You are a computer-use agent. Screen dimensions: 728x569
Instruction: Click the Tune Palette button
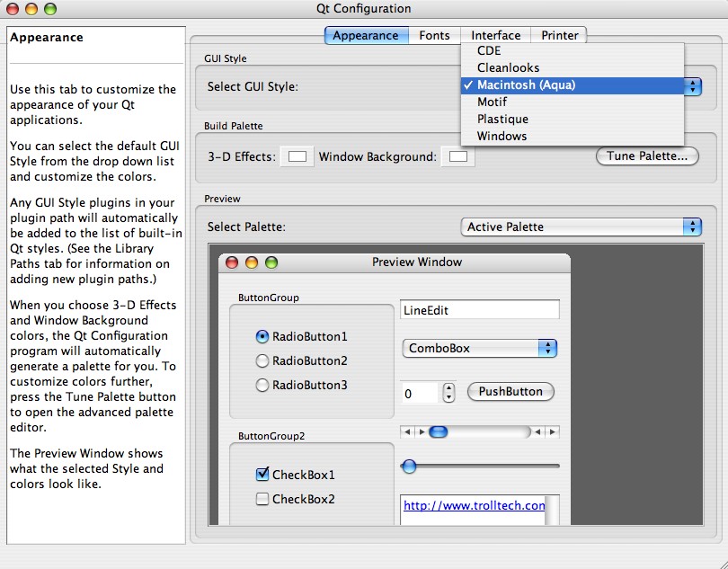pyautogui.click(x=646, y=156)
